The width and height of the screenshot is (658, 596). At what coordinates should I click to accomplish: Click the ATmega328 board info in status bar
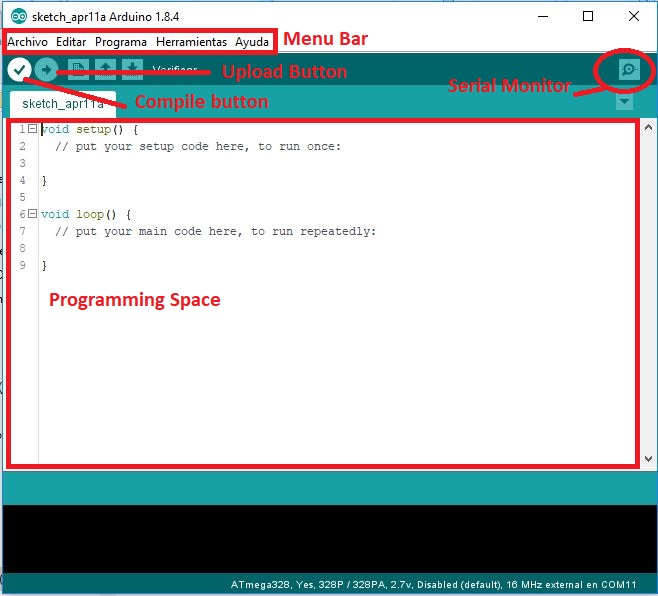tap(433, 585)
